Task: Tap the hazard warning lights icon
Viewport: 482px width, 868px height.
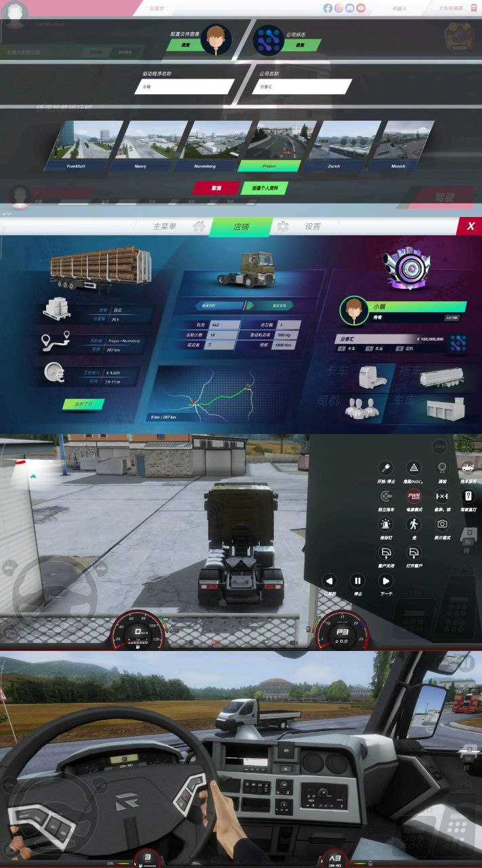Action: pyautogui.click(x=414, y=467)
